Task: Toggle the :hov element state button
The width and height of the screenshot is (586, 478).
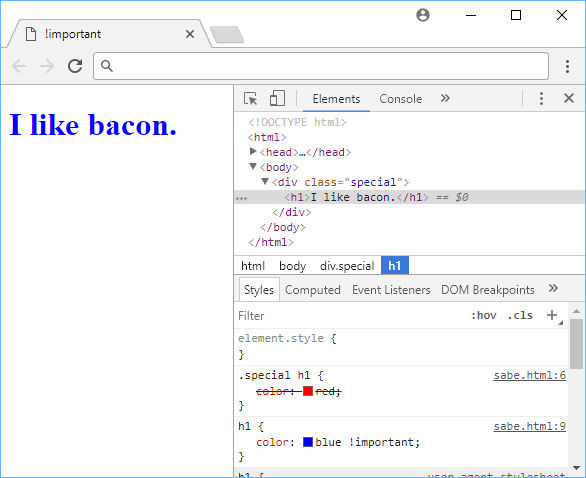Action: click(x=484, y=315)
